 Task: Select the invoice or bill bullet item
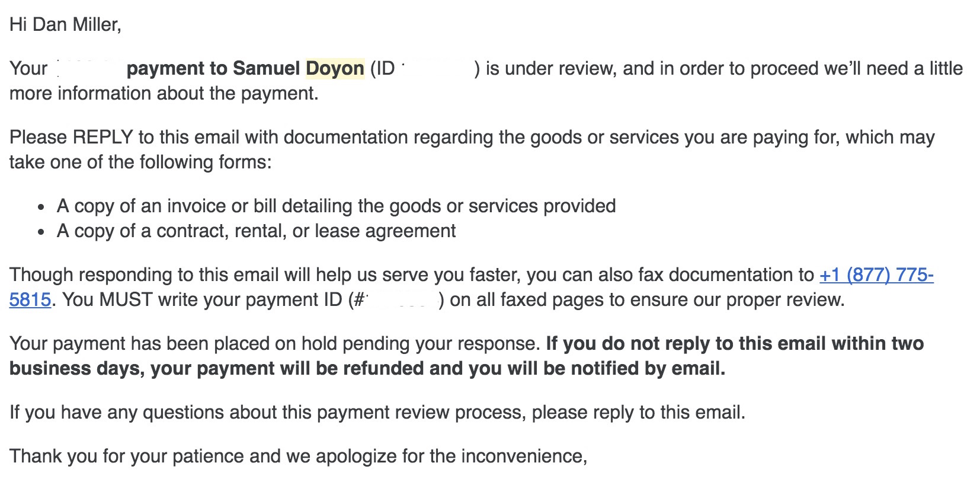336,206
